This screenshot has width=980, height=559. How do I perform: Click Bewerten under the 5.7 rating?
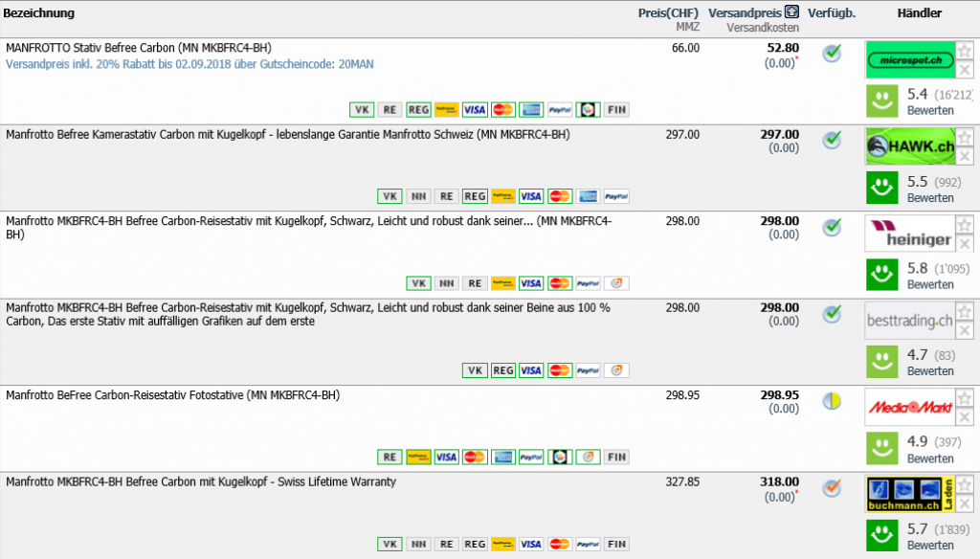click(x=930, y=546)
